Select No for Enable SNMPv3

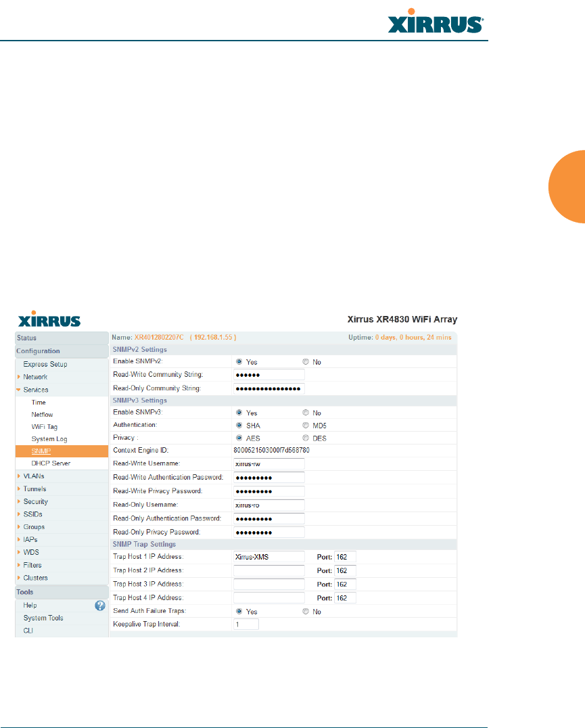[x=305, y=412]
